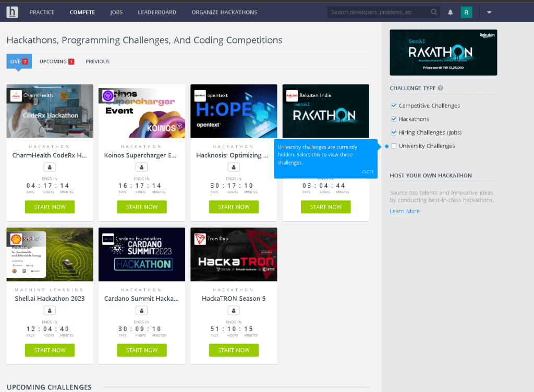Viewport: 534px width, 392px height.
Task: Click the Koinos company logo
Action: coord(108,95)
